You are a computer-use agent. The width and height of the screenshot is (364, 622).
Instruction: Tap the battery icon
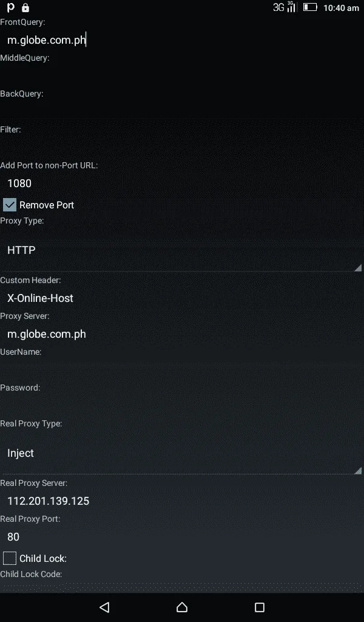[x=310, y=7]
